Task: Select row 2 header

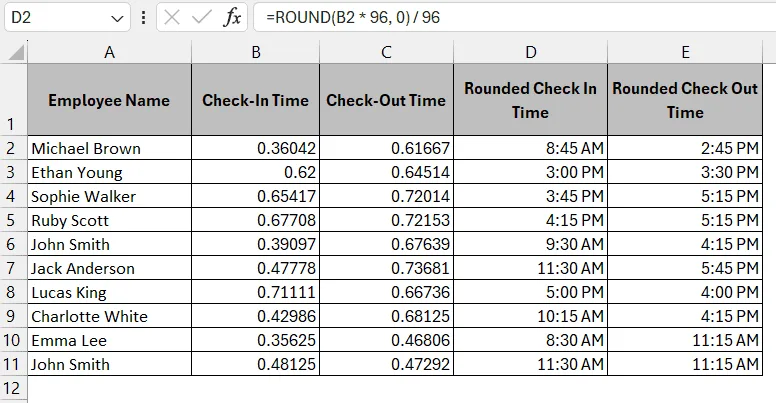Action: pos(13,148)
